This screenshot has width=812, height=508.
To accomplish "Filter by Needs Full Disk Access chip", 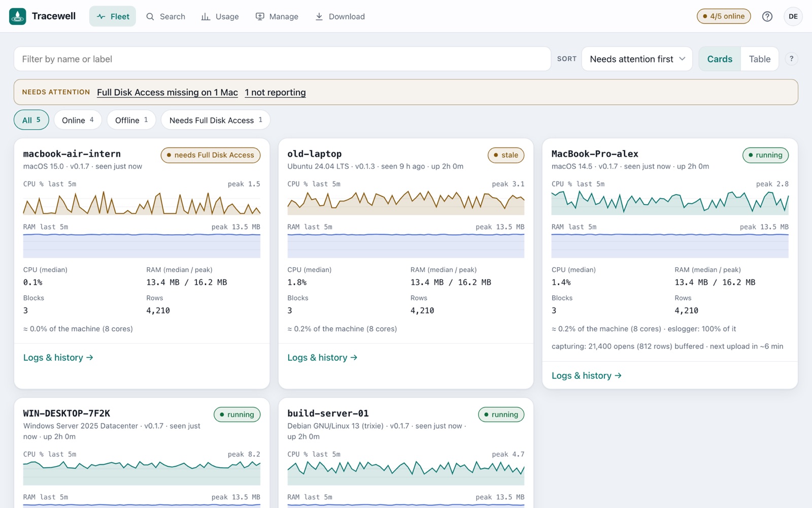I will [x=216, y=120].
